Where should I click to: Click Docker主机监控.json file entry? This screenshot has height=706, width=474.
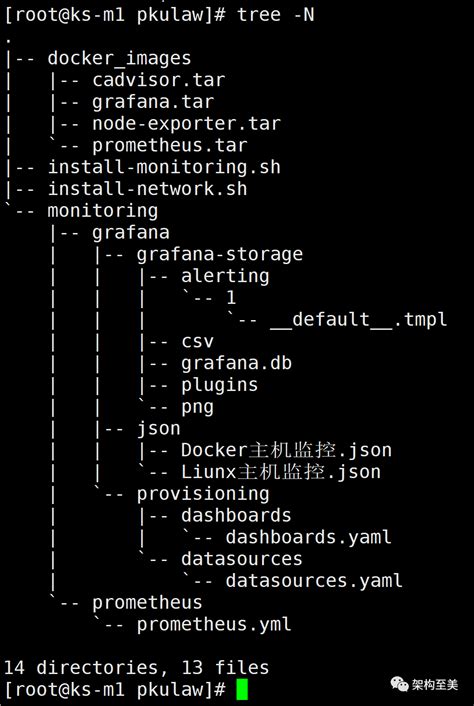point(286,450)
